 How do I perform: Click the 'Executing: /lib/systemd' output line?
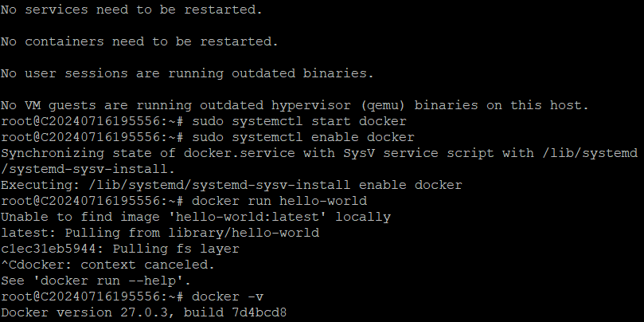pos(231,185)
